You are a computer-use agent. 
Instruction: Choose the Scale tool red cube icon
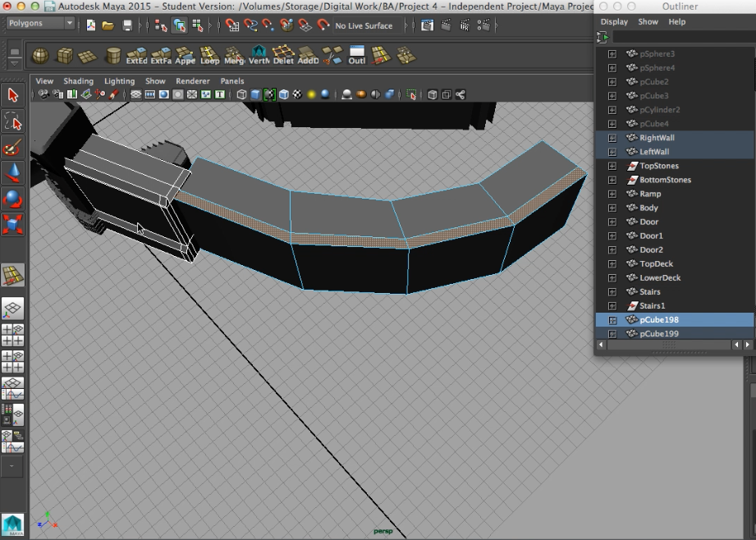click(13, 223)
